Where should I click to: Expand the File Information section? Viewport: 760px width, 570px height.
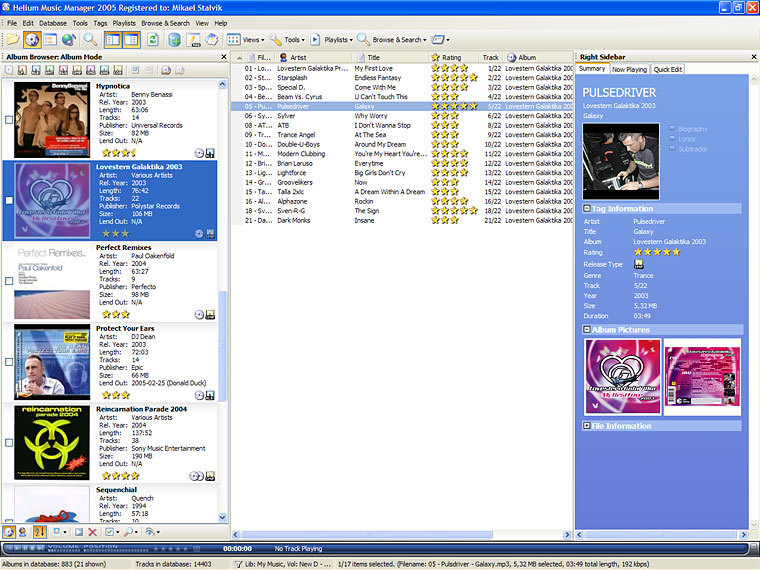[586, 426]
